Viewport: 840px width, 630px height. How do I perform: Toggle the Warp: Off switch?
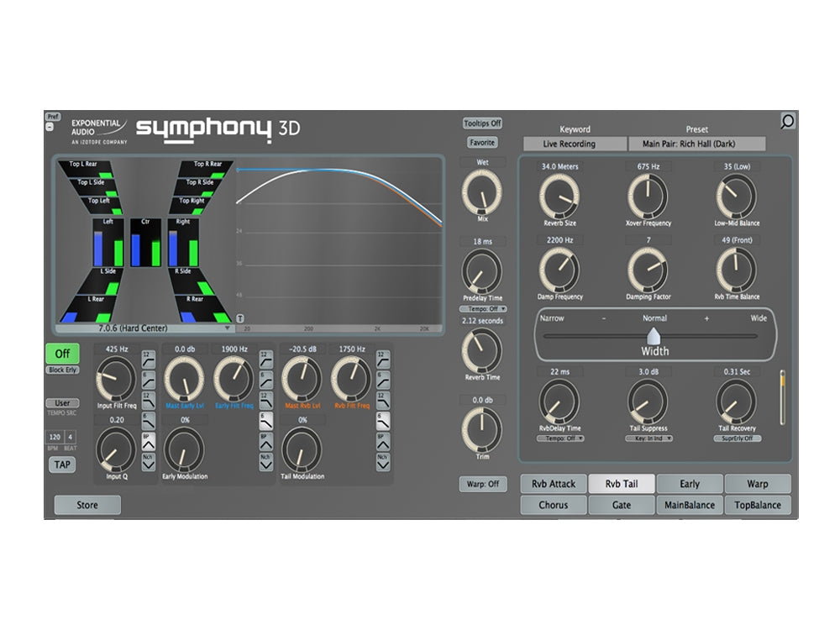482,484
